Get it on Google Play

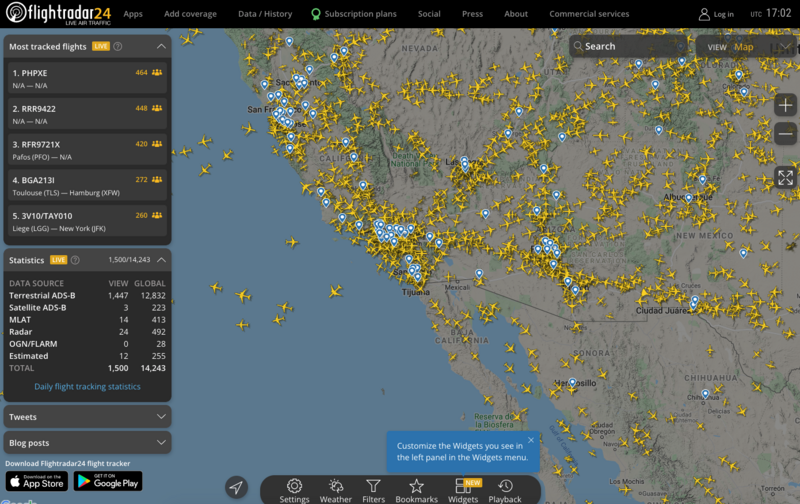click(108, 481)
